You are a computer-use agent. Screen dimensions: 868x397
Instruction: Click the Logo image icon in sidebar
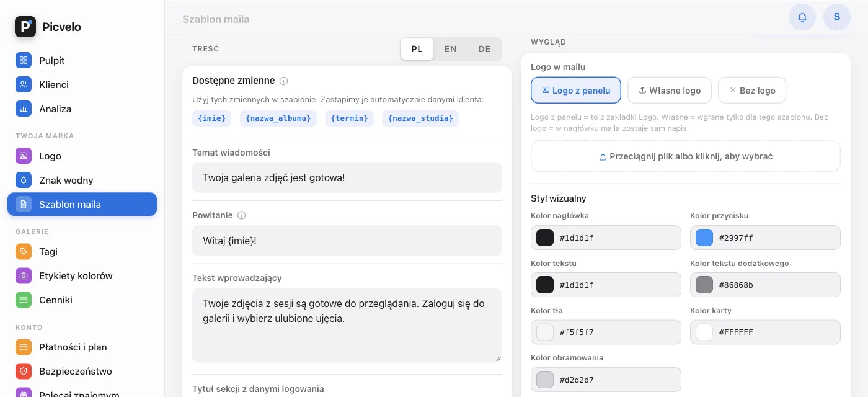click(x=24, y=156)
